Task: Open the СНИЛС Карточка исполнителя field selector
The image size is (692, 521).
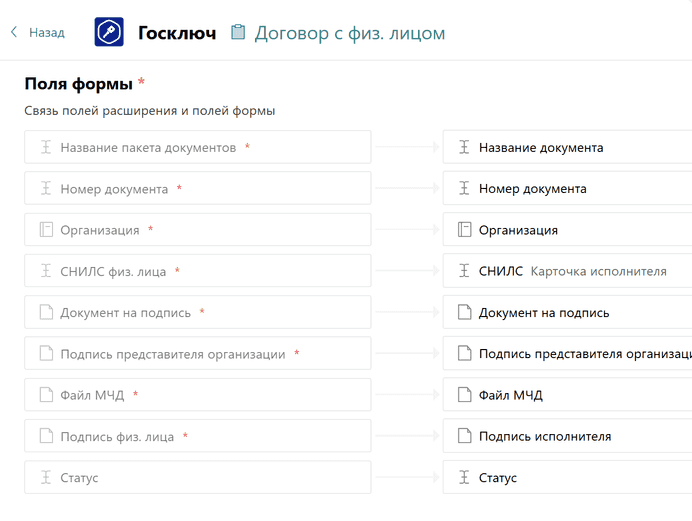Action: tap(568, 271)
